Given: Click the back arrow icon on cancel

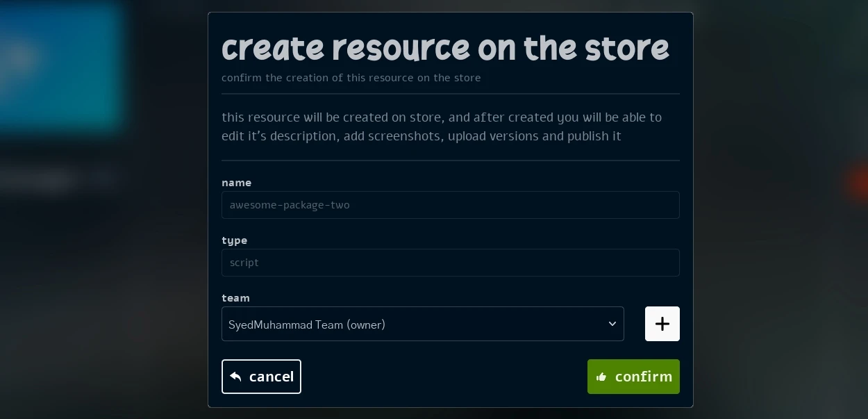Looking at the screenshot, I should pyautogui.click(x=236, y=377).
